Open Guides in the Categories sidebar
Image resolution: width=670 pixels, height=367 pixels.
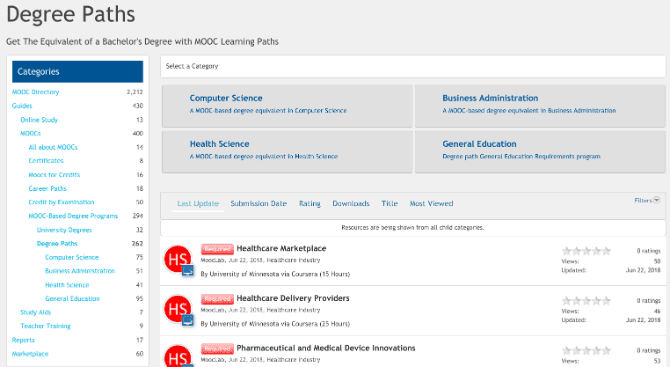pyautogui.click(x=22, y=106)
